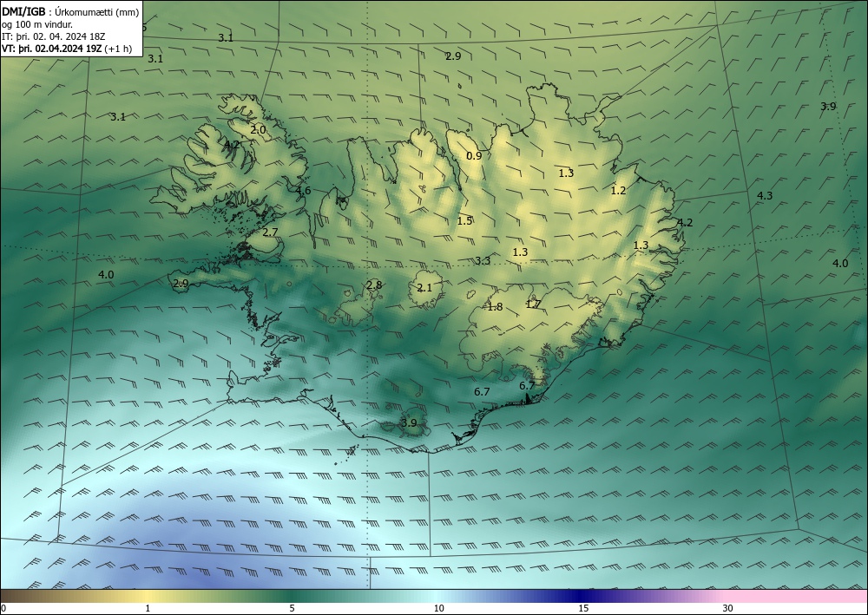The width and height of the screenshot is (868, 615).
Task: Click the 4.6 value on the map
Action: point(303,192)
